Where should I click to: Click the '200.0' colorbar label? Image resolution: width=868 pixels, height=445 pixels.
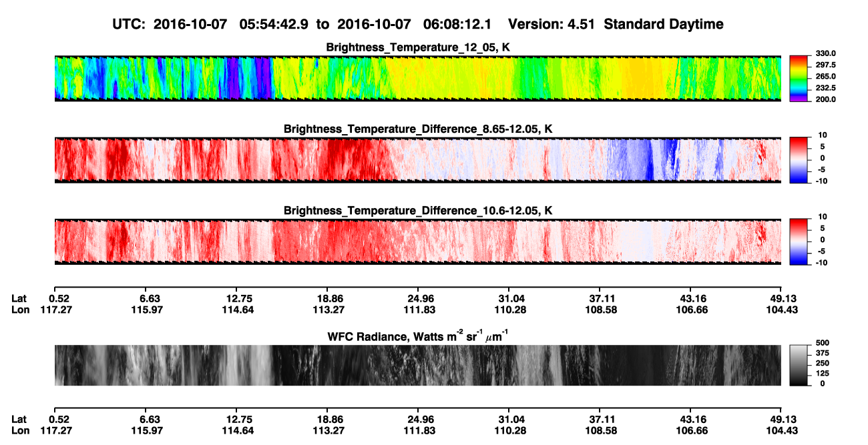coord(826,99)
